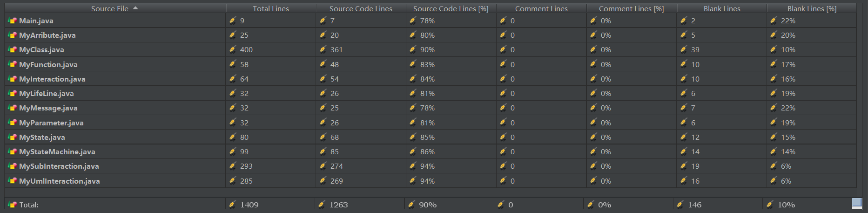Viewport: 868px width, 213px height.
Task: Select the MyParameter.java file name
Action: 51,123
